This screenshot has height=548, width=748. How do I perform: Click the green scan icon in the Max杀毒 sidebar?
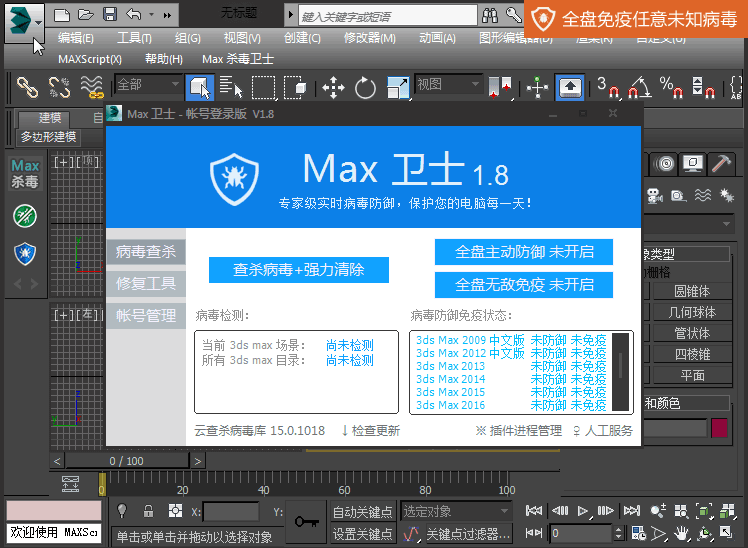pos(25,216)
